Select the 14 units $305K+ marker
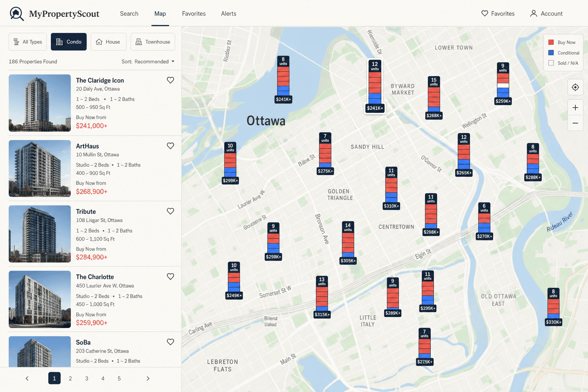Screen dimensions: 588x392 (x=348, y=243)
